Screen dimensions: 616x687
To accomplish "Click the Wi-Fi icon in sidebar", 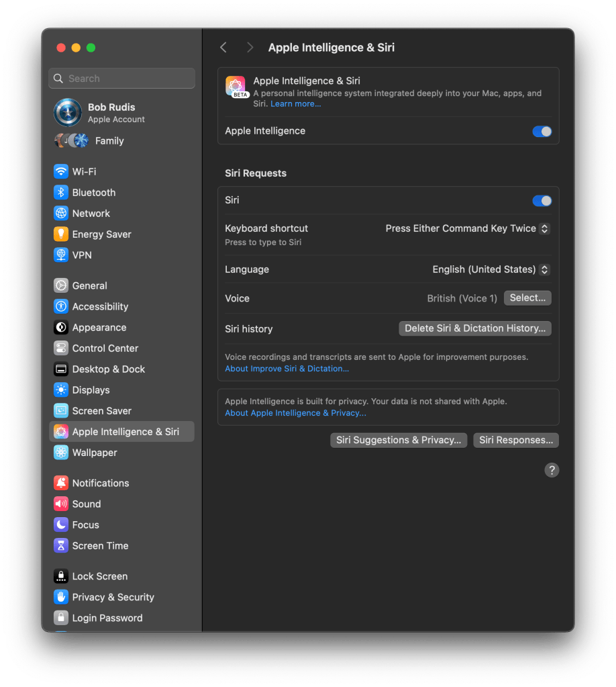I will [x=61, y=171].
